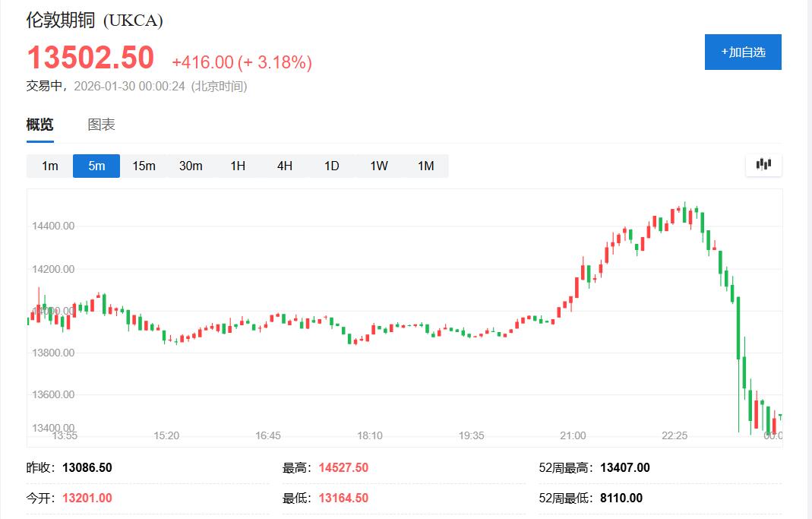Click the current price 13502.50
Image resolution: width=812 pixels, height=519 pixels.
coord(90,59)
